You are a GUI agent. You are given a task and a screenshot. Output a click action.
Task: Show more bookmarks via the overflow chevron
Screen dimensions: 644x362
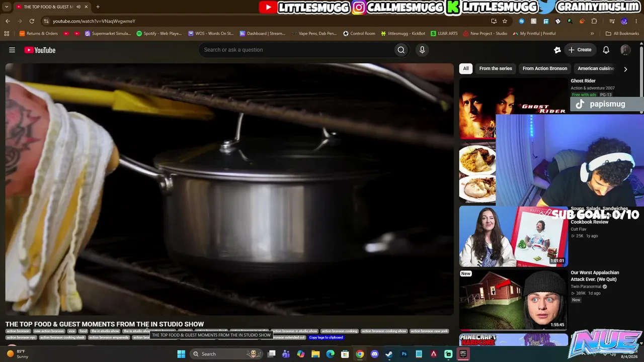tap(592, 34)
